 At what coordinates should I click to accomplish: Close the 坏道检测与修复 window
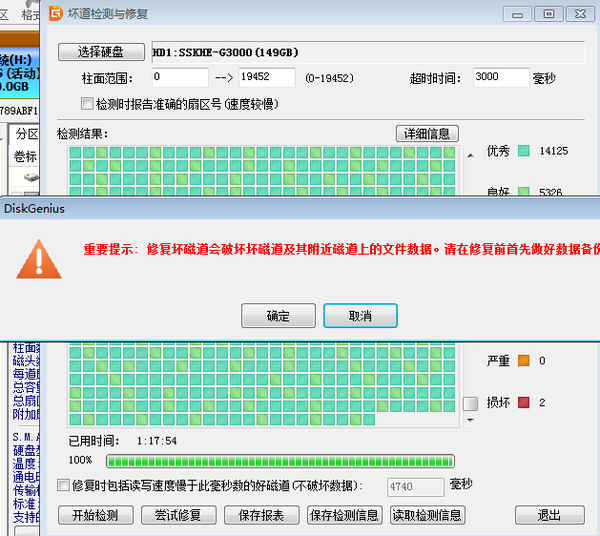pos(579,14)
